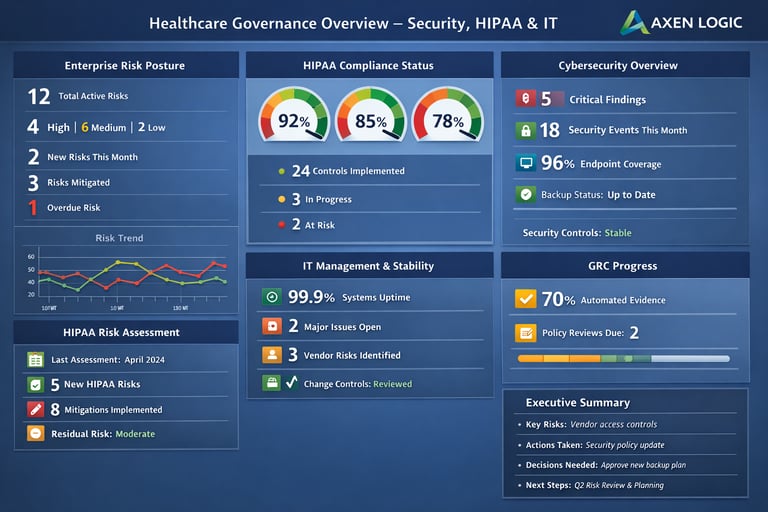The height and width of the screenshot is (512, 768).
Task: Click the '4 High' risk count
Action: [x=48, y=127]
